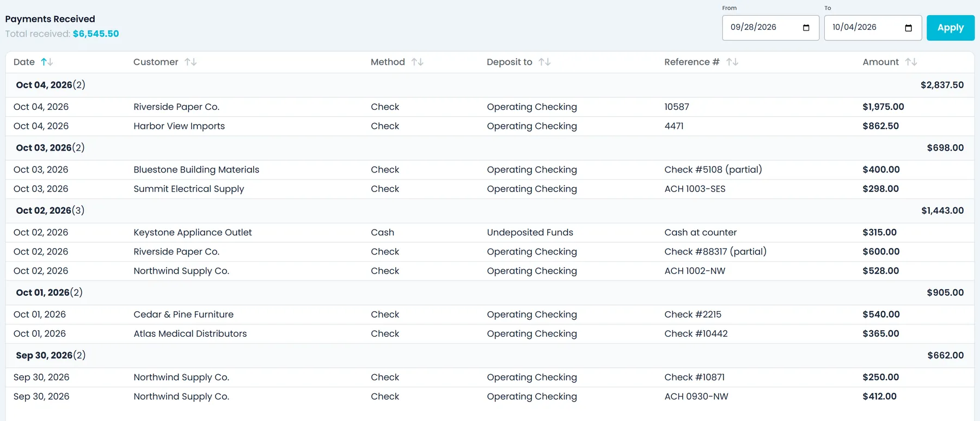Select Bluestone Building Materials customer cell
This screenshot has width=980, height=421.
coord(197,170)
